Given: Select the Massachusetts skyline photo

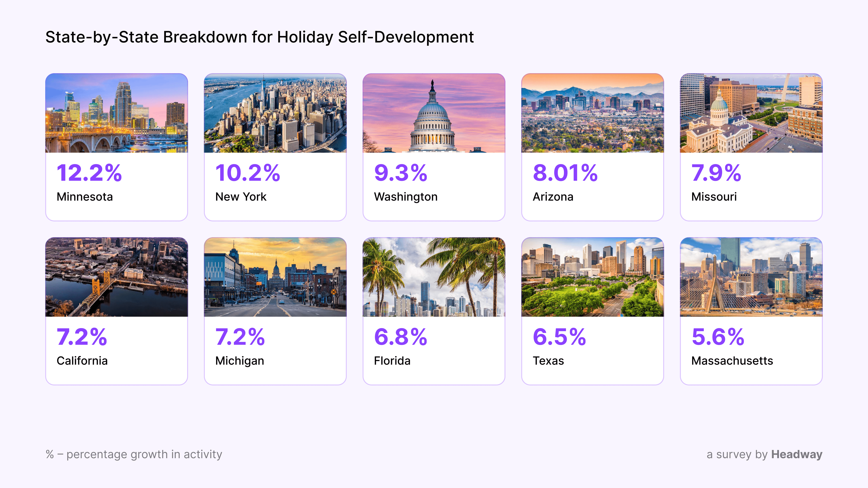Looking at the screenshot, I should 751,277.
